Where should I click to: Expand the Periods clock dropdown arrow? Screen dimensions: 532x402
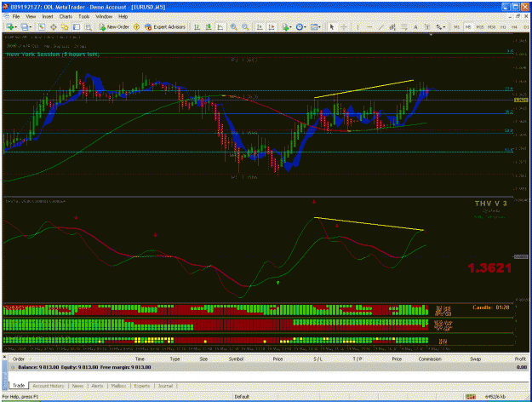[x=305, y=26]
